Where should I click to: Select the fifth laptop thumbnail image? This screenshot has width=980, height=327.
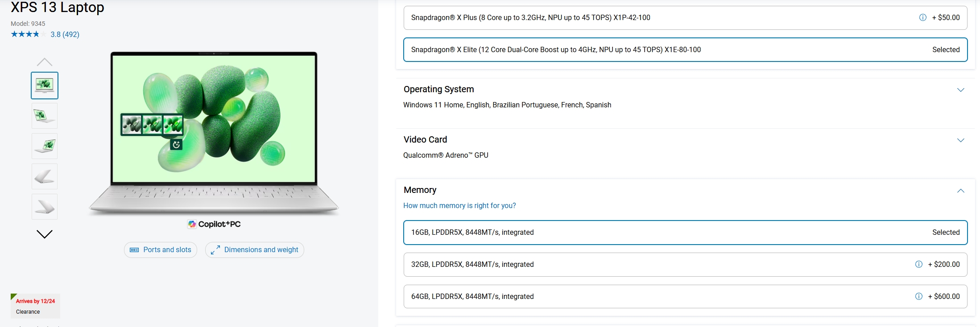pos(45,207)
